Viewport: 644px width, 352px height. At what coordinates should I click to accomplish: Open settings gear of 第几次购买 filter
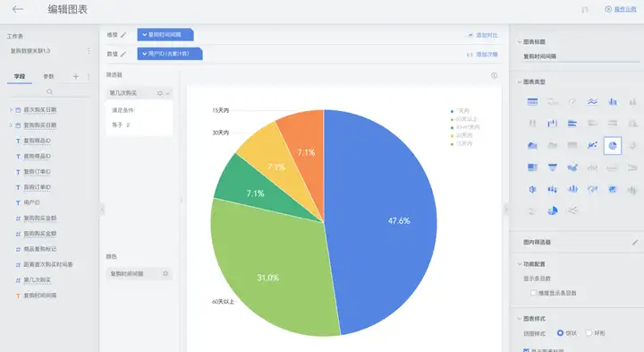[160, 93]
